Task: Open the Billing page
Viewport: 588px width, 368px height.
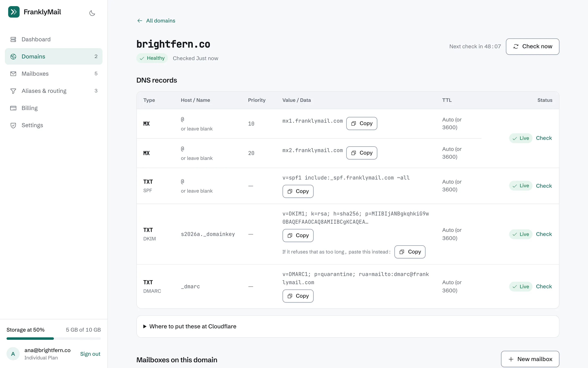Action: [54, 108]
